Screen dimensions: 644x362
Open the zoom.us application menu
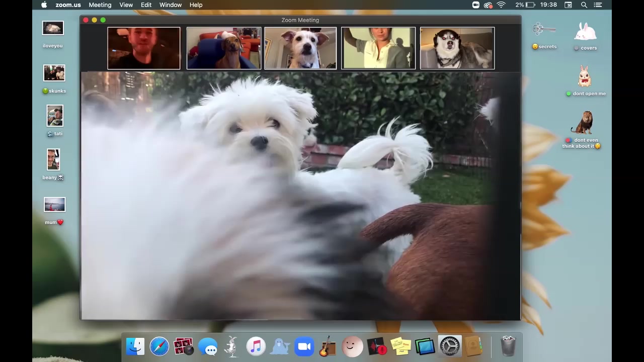(68, 5)
